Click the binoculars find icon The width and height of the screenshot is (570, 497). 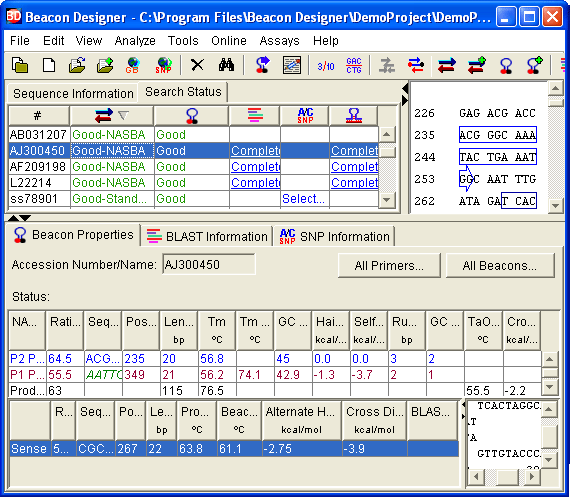point(226,66)
